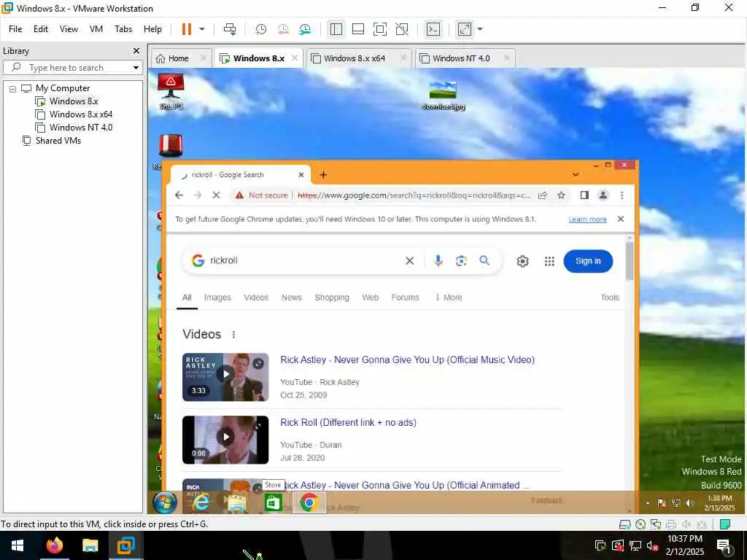Image resolution: width=747 pixels, height=560 pixels.
Task: Expand the stretch guest options arrow
Action: point(480,29)
